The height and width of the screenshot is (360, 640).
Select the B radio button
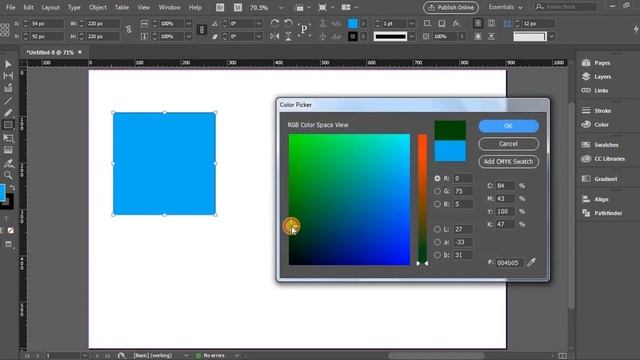coord(437,204)
